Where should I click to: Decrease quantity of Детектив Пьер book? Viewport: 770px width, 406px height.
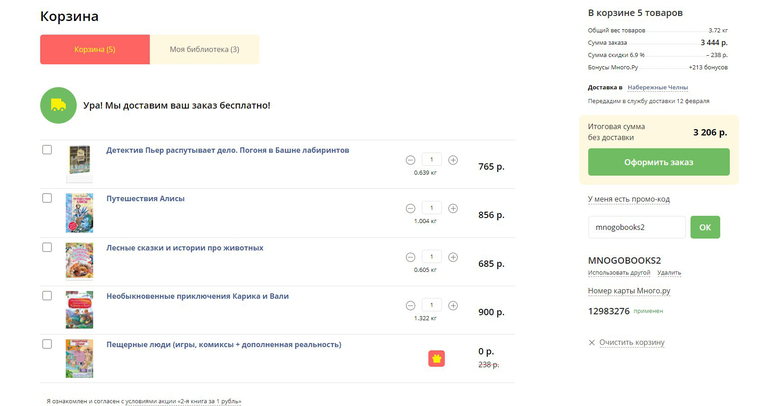pos(410,160)
